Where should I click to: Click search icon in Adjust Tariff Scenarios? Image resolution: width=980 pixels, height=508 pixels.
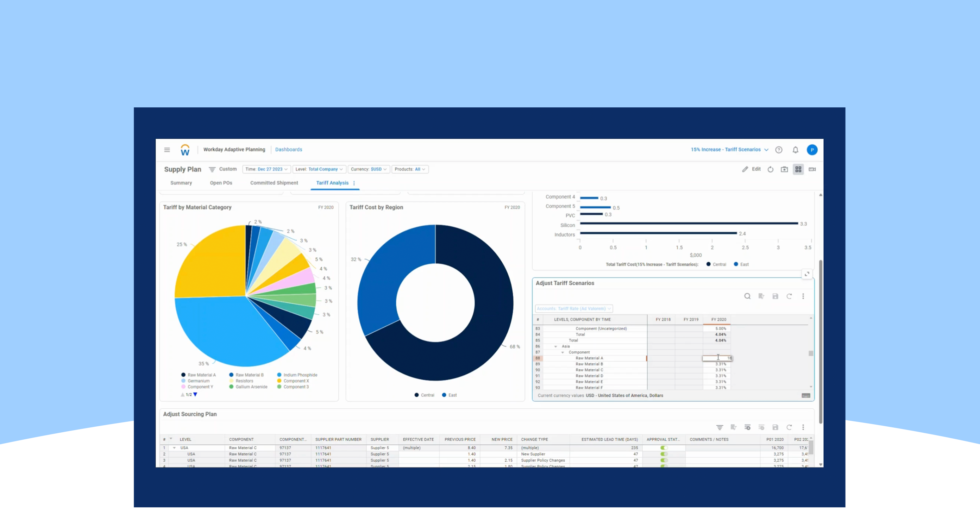(x=747, y=297)
